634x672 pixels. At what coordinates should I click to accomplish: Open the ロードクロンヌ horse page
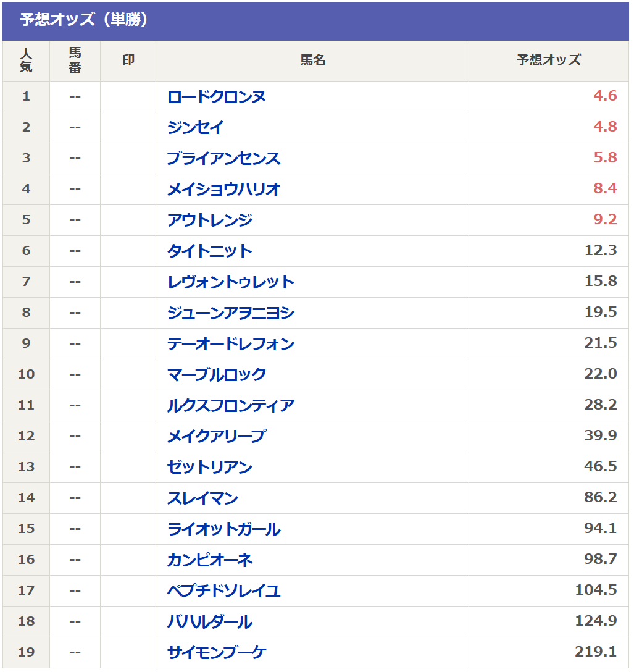click(216, 97)
